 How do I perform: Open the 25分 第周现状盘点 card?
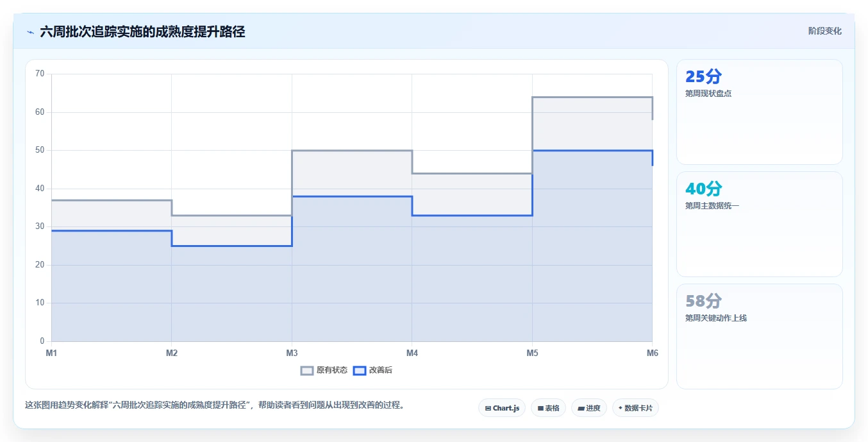coord(759,112)
